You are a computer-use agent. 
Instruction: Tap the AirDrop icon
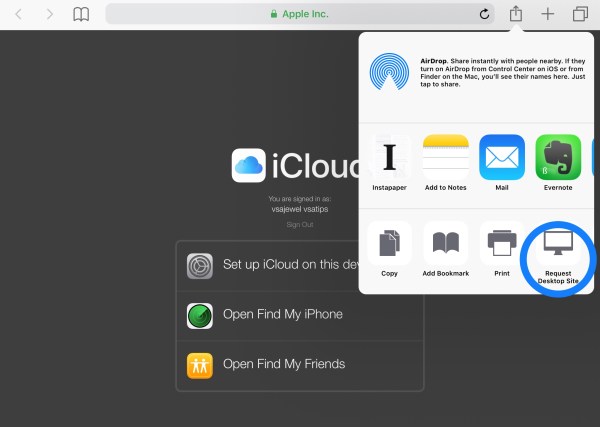point(389,72)
